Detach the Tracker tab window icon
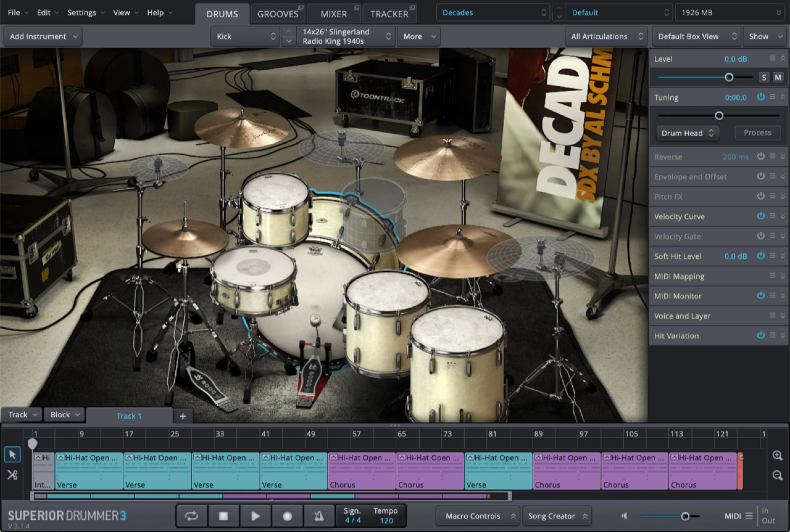This screenshot has height=532, width=790. pyautogui.click(x=412, y=7)
